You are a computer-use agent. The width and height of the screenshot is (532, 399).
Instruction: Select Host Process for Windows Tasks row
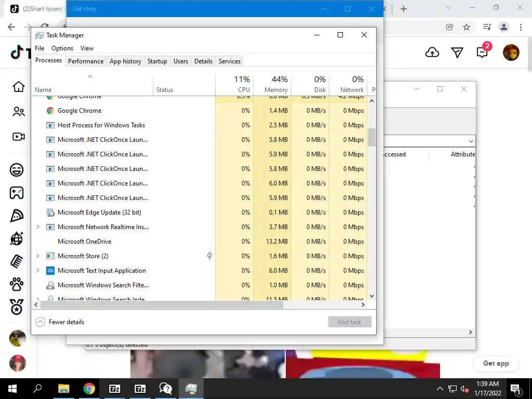tap(200, 125)
